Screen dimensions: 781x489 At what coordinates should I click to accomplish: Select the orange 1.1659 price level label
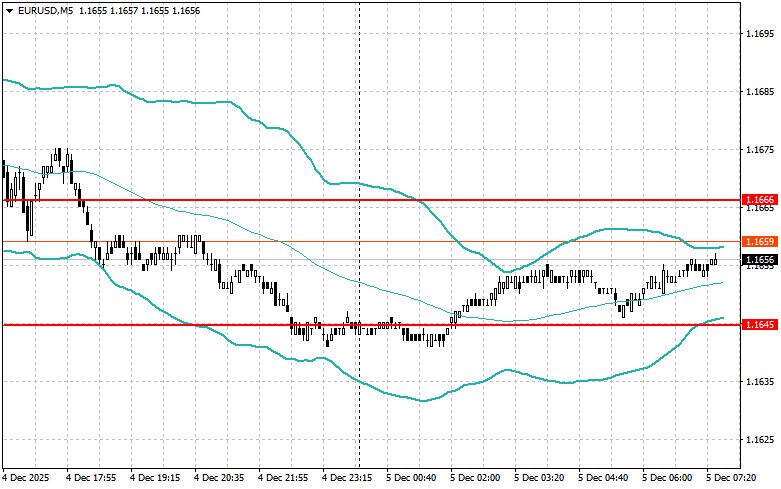point(760,242)
